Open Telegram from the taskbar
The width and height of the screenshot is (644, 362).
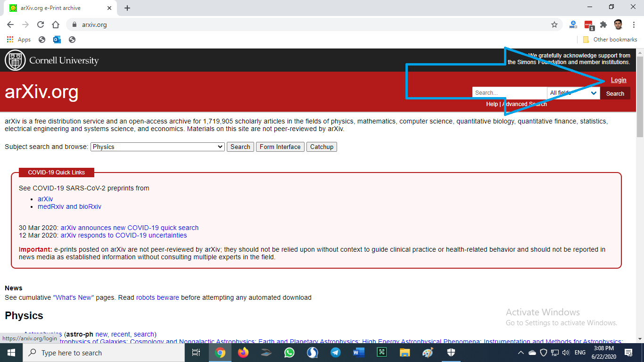pos(335,353)
